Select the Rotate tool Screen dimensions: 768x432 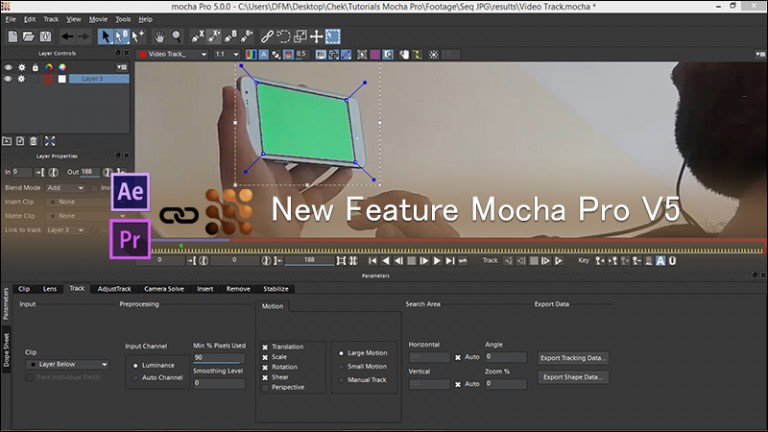point(284,36)
